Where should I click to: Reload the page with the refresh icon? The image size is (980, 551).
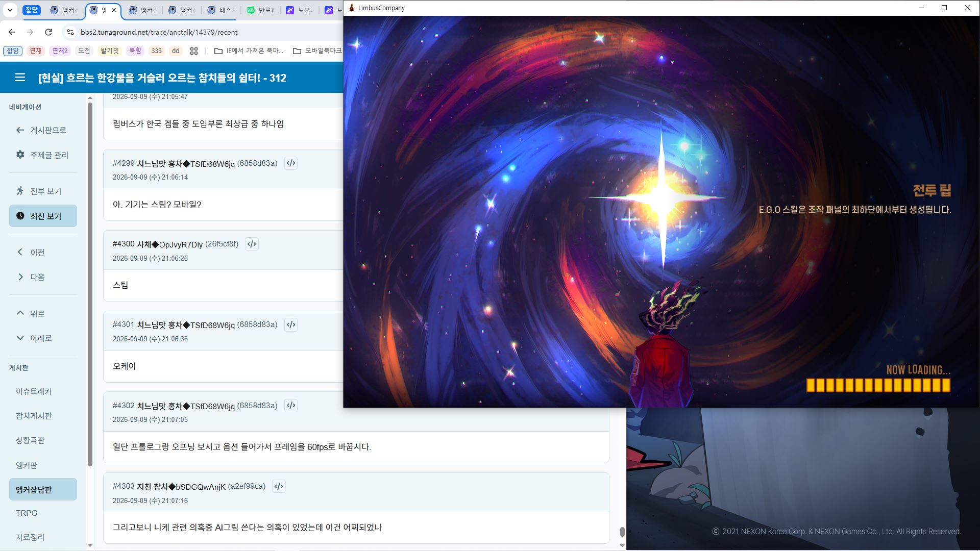tap(48, 32)
